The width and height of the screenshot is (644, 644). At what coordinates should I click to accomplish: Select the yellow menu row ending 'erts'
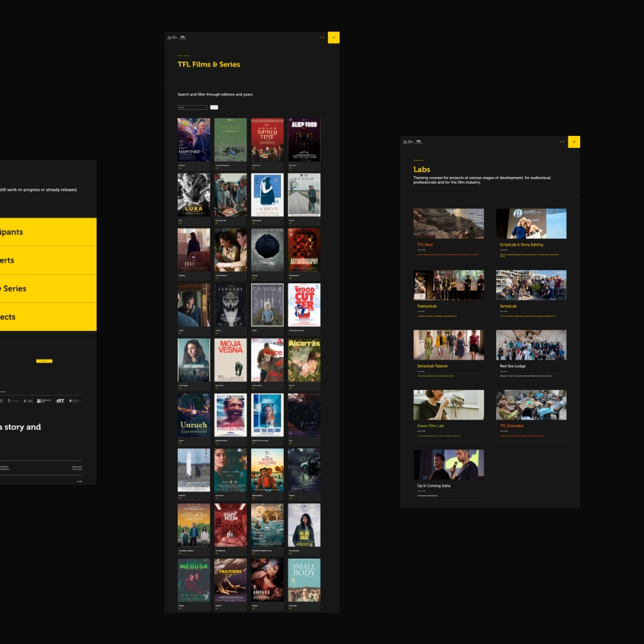(48, 261)
